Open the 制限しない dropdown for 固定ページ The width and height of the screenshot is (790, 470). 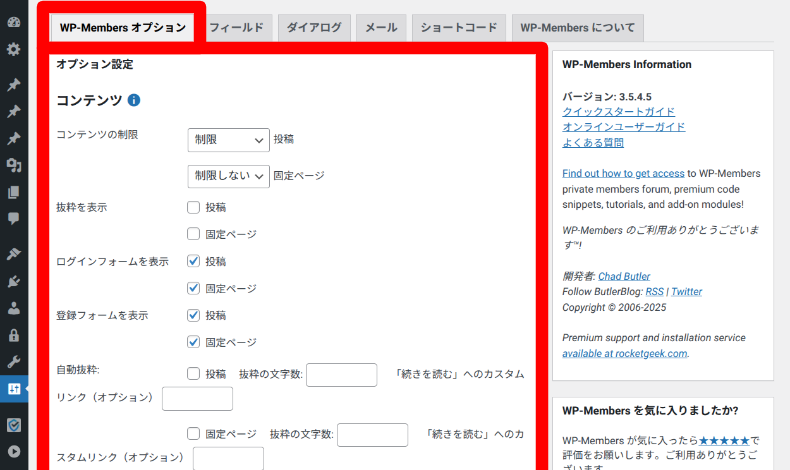coord(229,176)
